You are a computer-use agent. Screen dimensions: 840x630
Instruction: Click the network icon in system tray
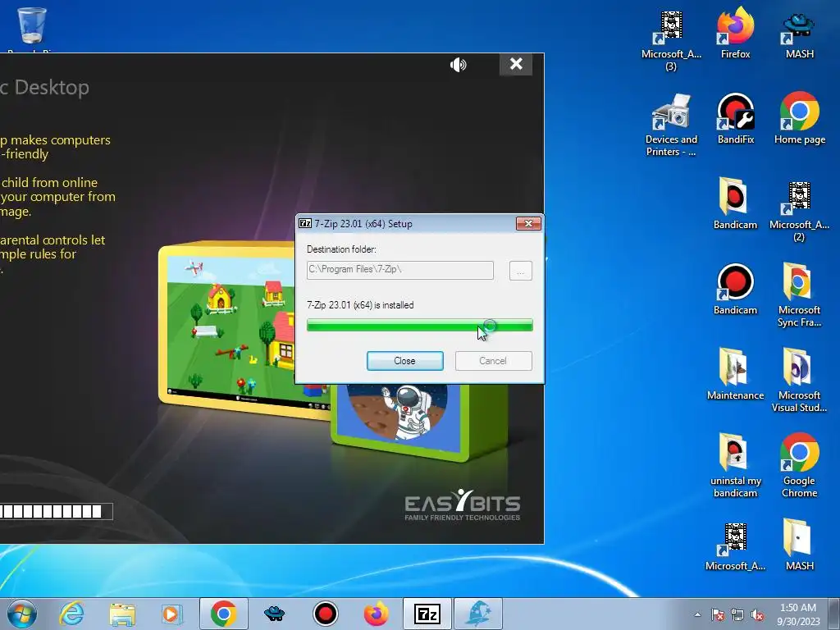[x=737, y=615]
